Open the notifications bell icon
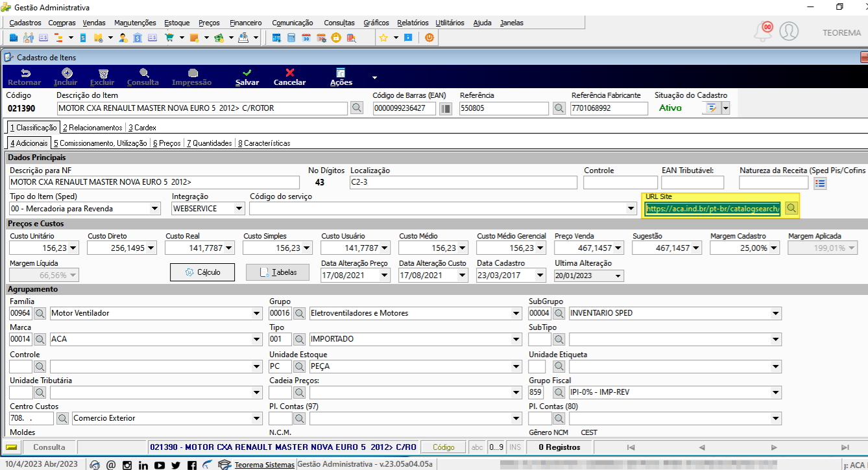The height and width of the screenshot is (470, 868). coord(764,31)
